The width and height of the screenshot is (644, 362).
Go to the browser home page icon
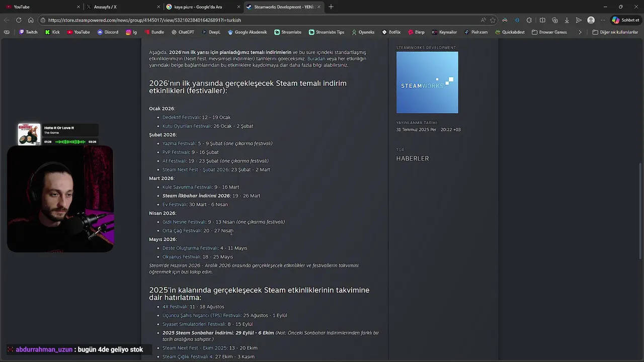click(x=31, y=20)
